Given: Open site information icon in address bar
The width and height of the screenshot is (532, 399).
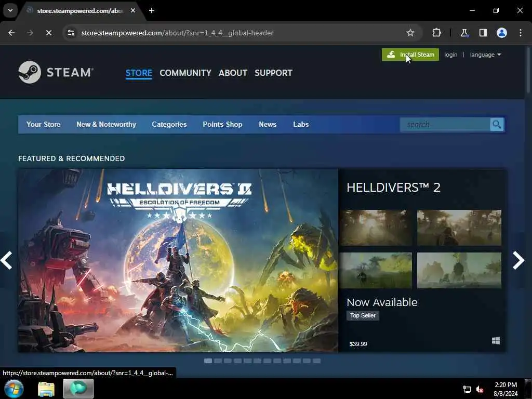Looking at the screenshot, I should click(x=71, y=33).
